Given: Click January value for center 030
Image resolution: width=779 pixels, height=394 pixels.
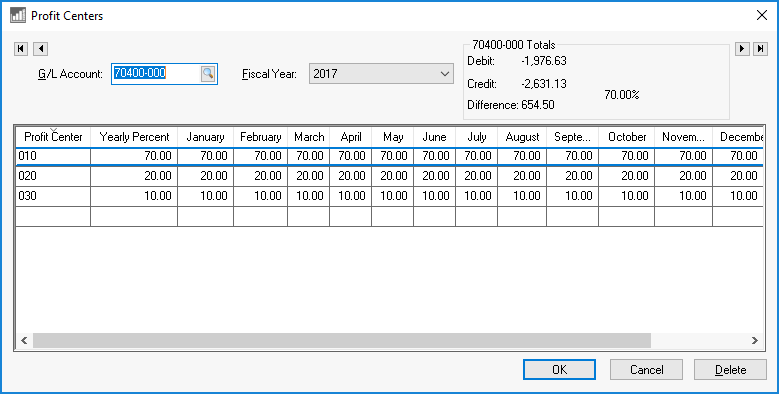Looking at the screenshot, I should 205,196.
